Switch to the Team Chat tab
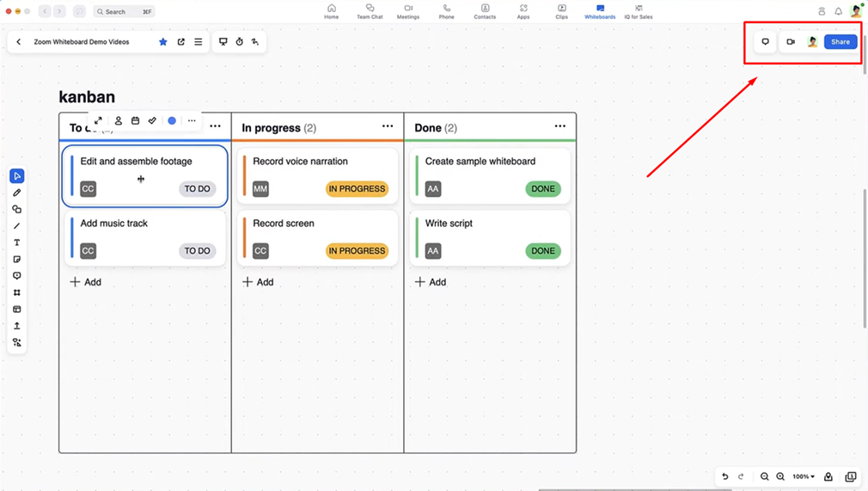Image resolution: width=868 pixels, height=491 pixels. click(370, 11)
